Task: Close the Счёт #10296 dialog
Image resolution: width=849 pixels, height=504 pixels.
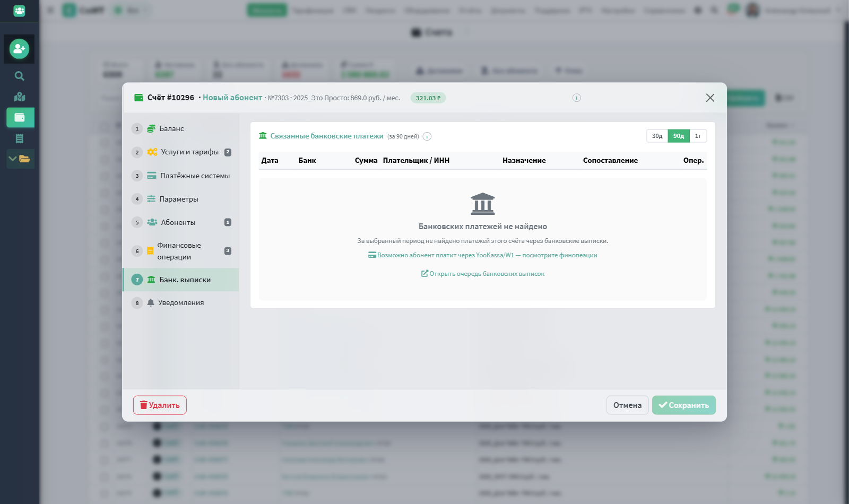Action: (710, 98)
